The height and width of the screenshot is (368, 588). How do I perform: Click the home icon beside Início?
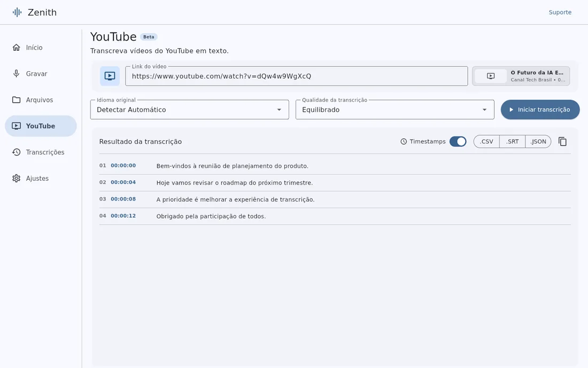click(x=16, y=47)
